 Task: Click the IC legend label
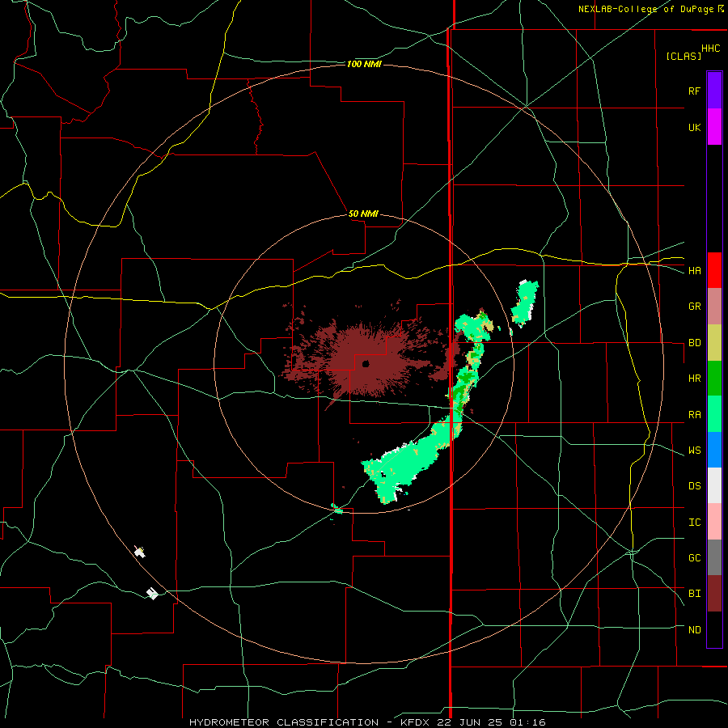tap(694, 523)
